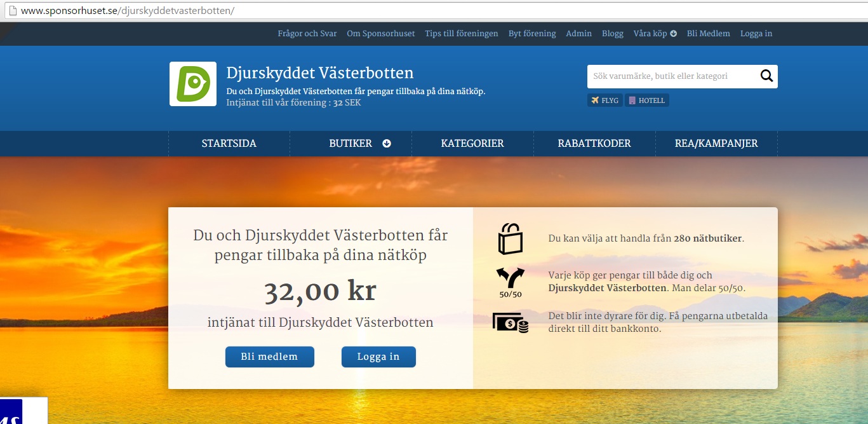Expand the Våra köp dropdown
Viewport: 868px width, 424px height.
coord(655,34)
